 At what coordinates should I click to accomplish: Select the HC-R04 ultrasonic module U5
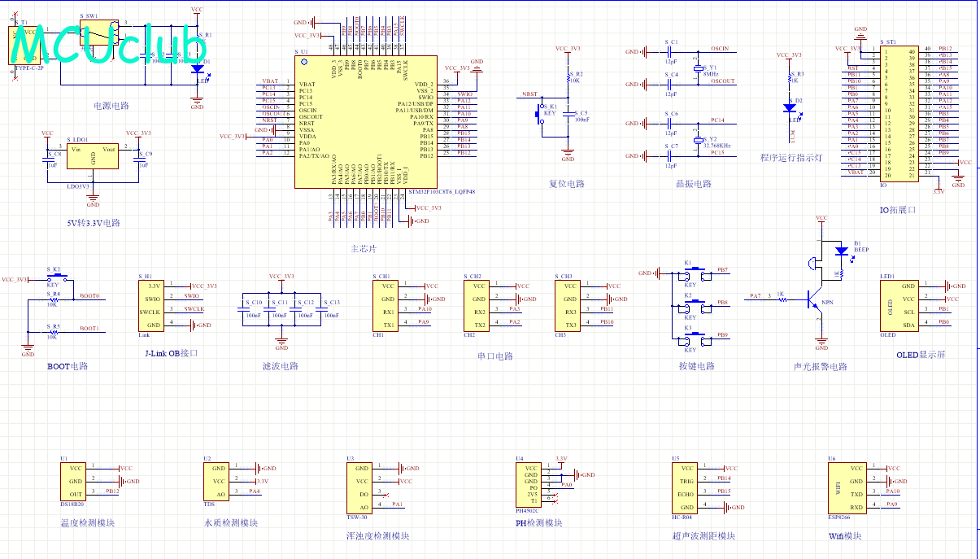(688, 487)
